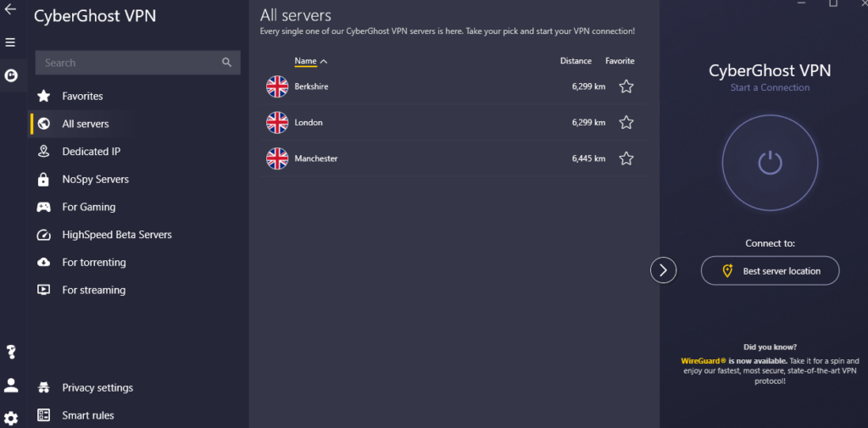
Task: Click into the Search field
Action: click(138, 63)
